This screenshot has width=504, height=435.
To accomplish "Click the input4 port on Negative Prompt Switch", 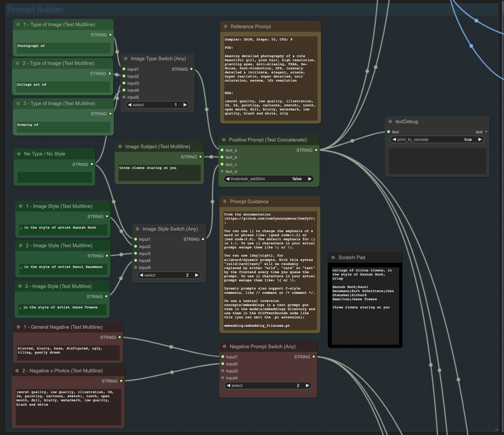I will [223, 378].
